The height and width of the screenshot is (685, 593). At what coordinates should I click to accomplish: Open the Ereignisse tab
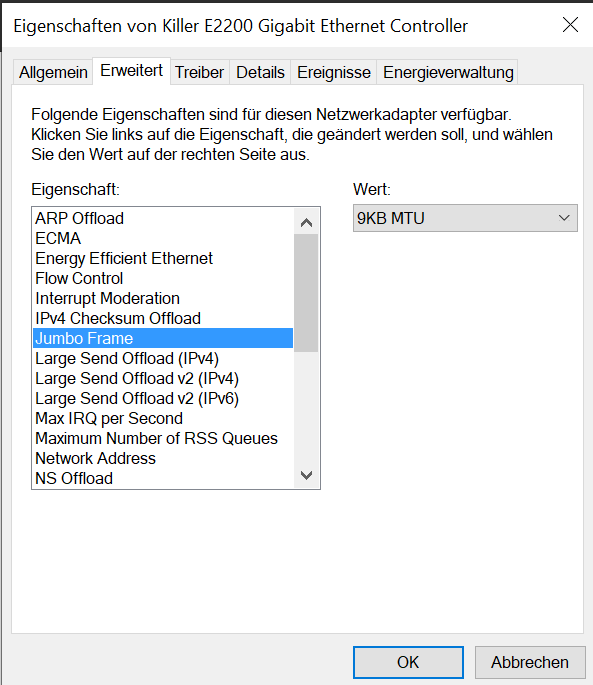[x=334, y=72]
